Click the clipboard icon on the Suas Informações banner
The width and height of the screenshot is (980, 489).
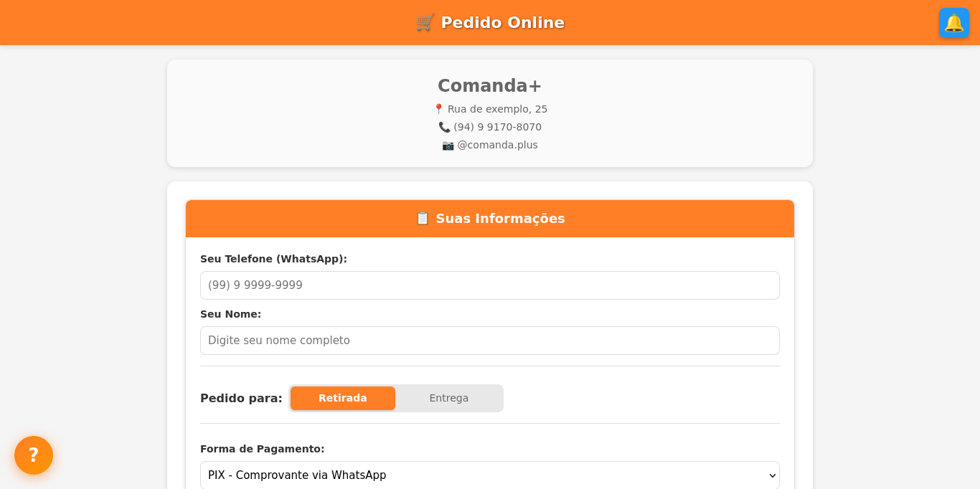coord(422,219)
